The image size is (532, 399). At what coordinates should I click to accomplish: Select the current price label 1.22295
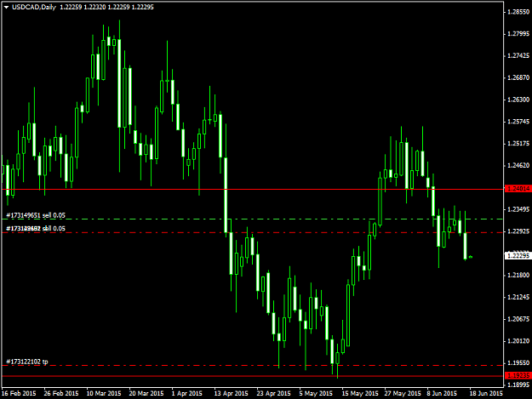518,255
